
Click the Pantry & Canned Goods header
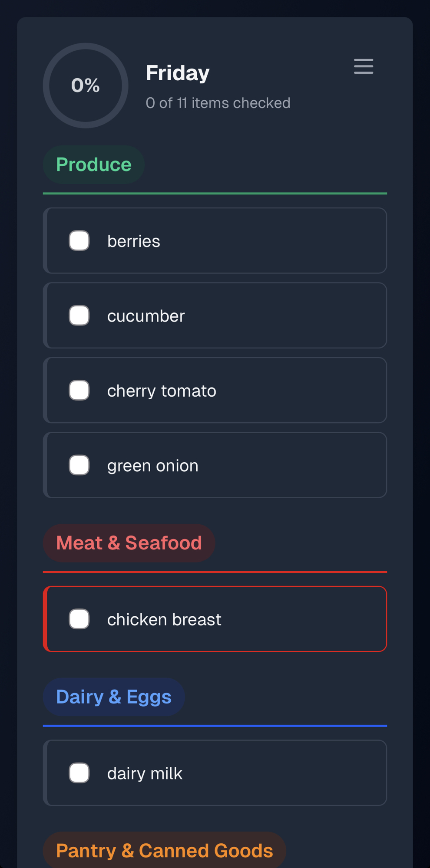tap(164, 851)
